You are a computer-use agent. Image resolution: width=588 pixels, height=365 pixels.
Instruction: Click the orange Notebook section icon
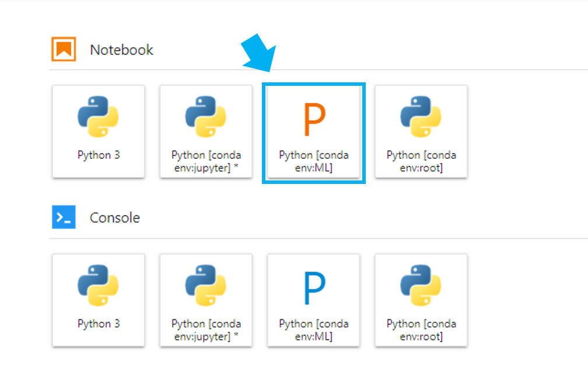click(x=64, y=49)
